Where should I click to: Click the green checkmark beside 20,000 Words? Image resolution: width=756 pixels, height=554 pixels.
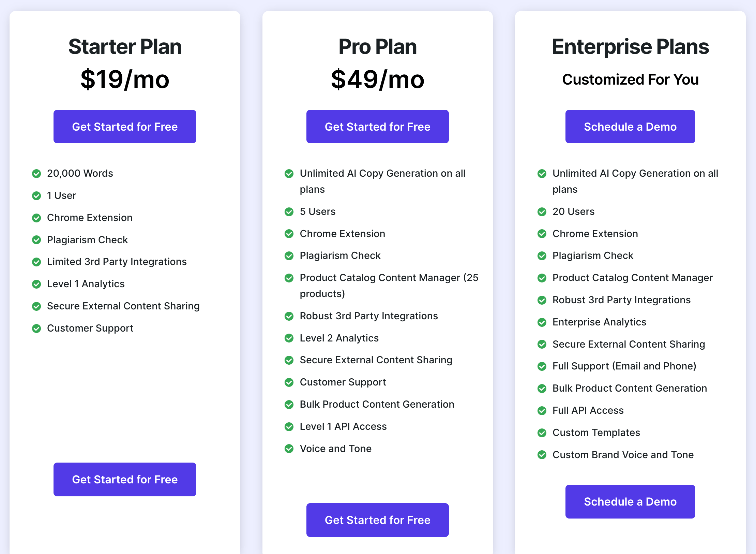tap(36, 174)
